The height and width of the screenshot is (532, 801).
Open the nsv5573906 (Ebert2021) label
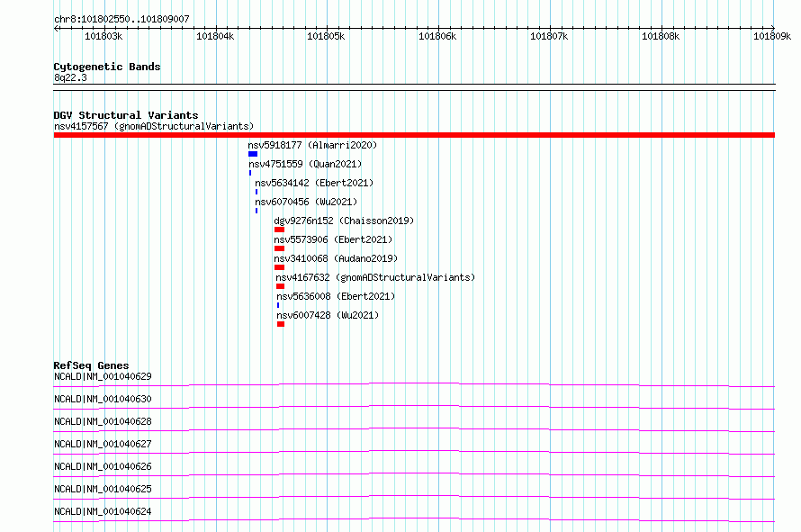333,239
